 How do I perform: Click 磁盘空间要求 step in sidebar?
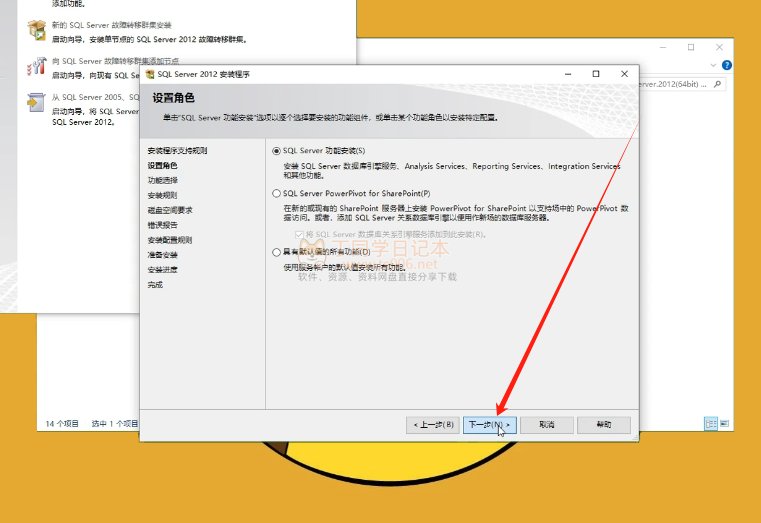tap(170, 210)
